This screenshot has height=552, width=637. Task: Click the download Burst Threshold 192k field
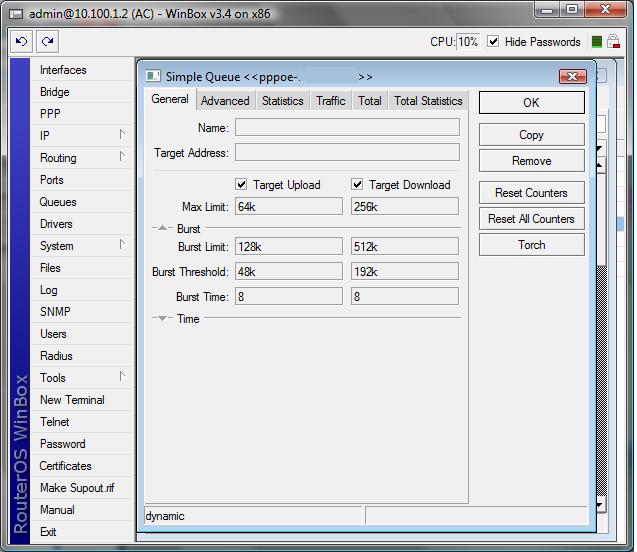[405, 271]
